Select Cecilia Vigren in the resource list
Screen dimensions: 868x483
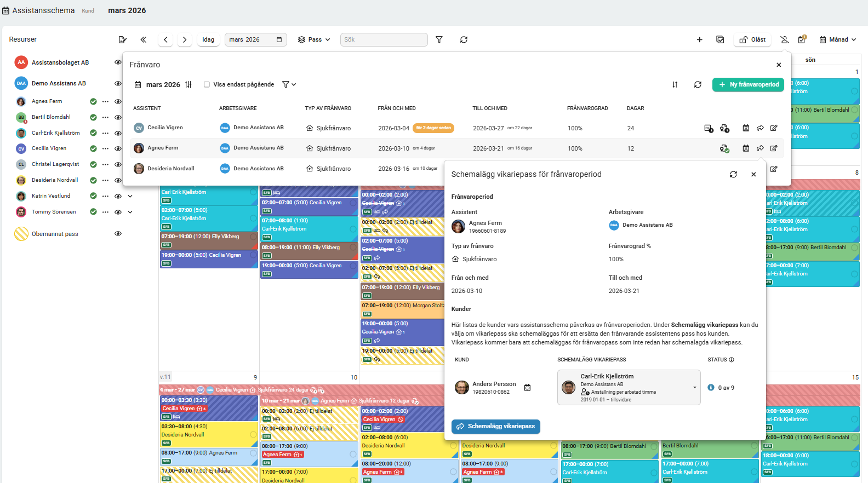point(49,148)
